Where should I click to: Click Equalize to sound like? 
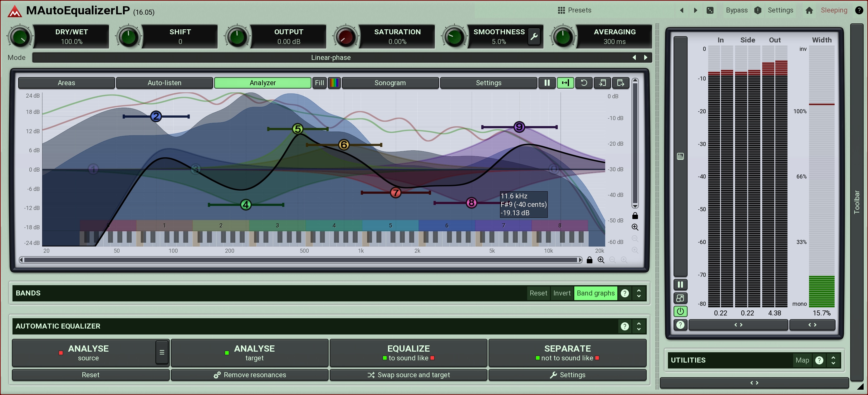point(408,353)
